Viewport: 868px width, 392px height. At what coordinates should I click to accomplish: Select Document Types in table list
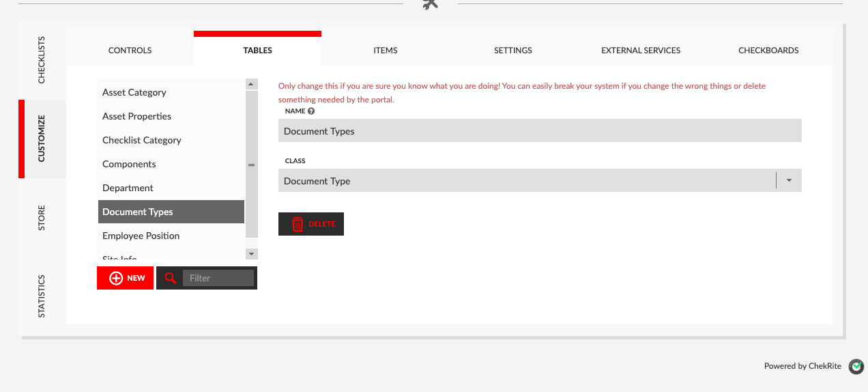pyautogui.click(x=171, y=212)
